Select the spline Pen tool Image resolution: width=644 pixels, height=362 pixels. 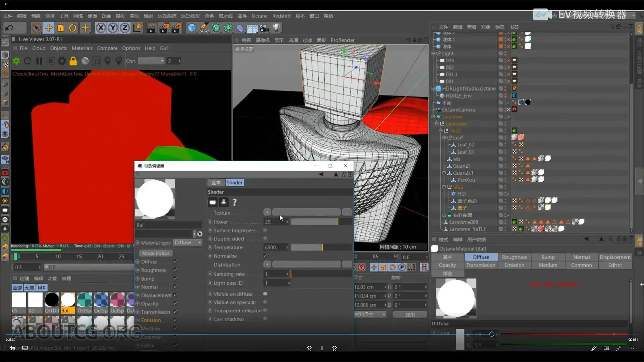pos(204,28)
